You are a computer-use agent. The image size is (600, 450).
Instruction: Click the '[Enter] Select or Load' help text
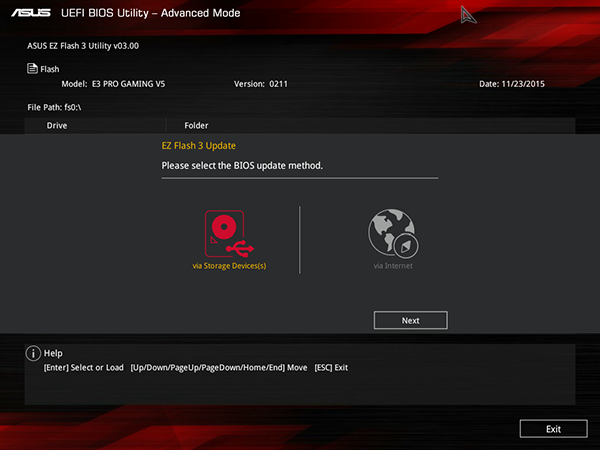(83, 368)
